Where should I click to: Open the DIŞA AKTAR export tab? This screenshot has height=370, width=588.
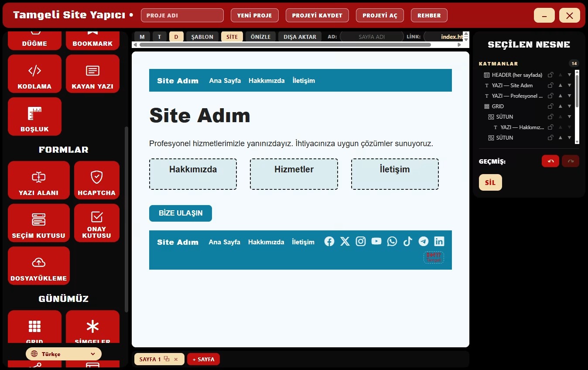pos(300,37)
